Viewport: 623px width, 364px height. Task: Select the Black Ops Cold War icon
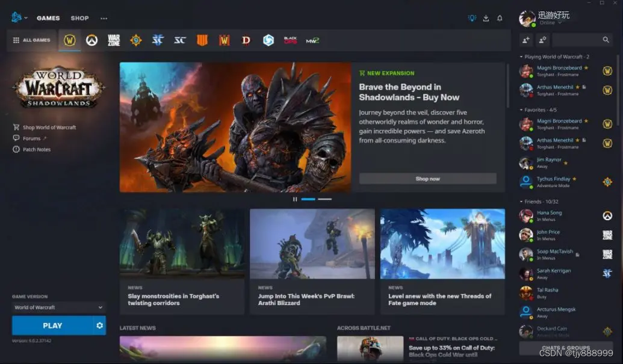point(291,40)
